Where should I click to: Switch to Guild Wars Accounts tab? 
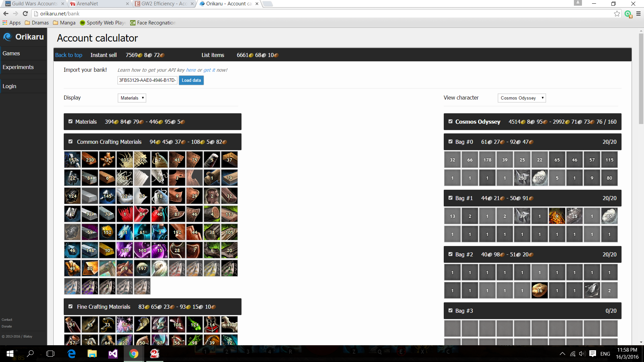[34, 4]
